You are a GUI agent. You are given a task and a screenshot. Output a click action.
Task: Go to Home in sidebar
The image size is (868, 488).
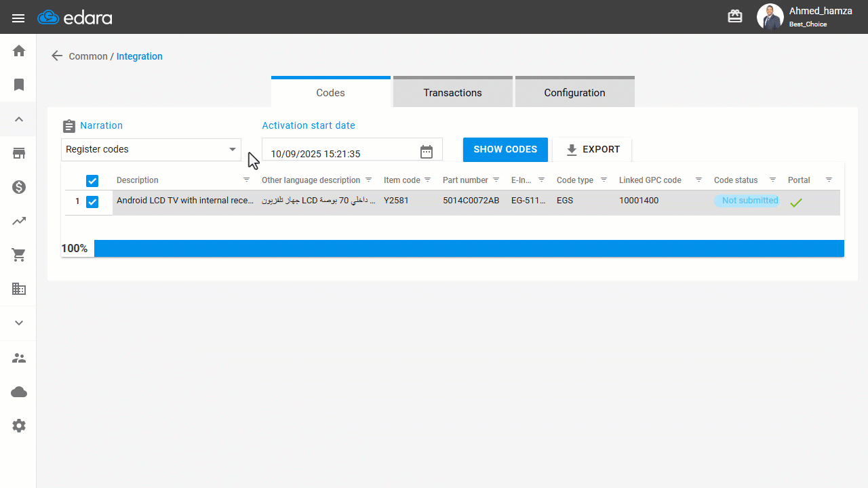19,51
